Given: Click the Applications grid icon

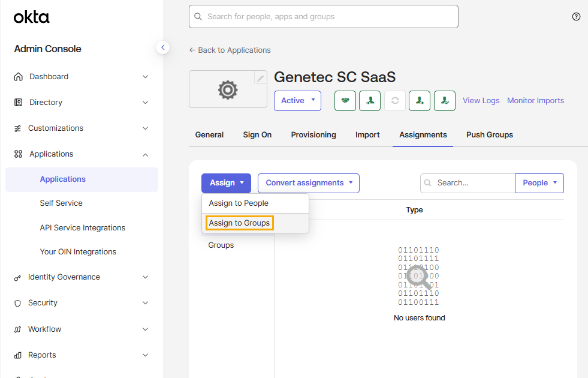Looking at the screenshot, I should (x=18, y=154).
